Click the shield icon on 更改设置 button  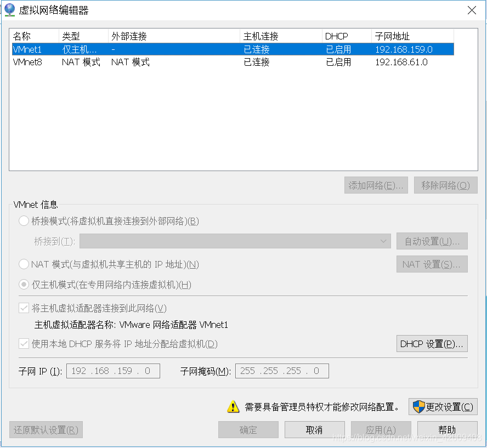(x=418, y=407)
